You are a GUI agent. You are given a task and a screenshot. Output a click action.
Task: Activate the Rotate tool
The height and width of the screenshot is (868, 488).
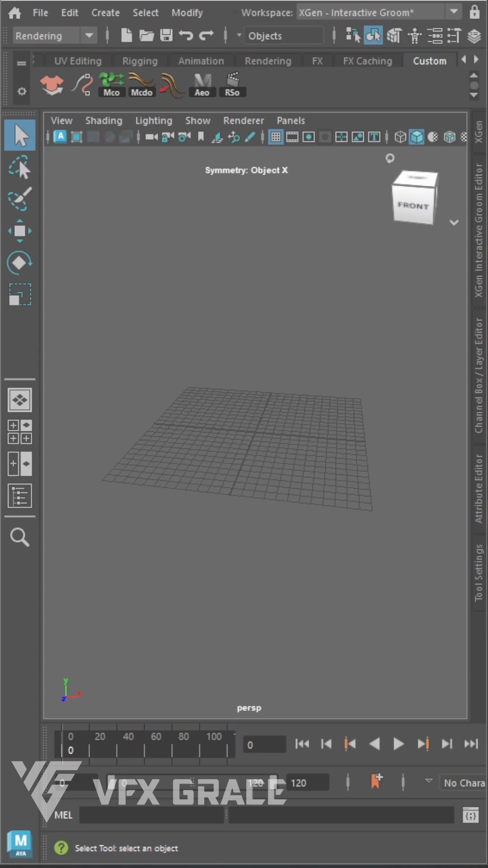[x=20, y=263]
